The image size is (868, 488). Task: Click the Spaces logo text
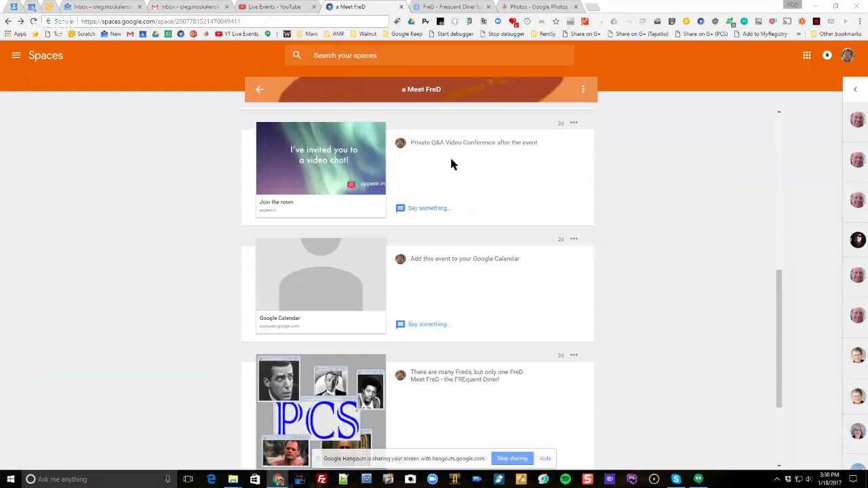[45, 56]
